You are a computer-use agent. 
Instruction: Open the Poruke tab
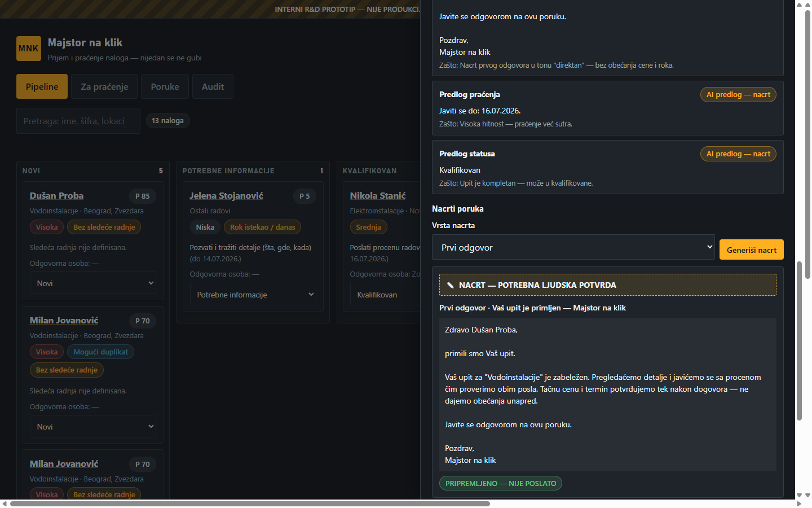[x=165, y=86]
